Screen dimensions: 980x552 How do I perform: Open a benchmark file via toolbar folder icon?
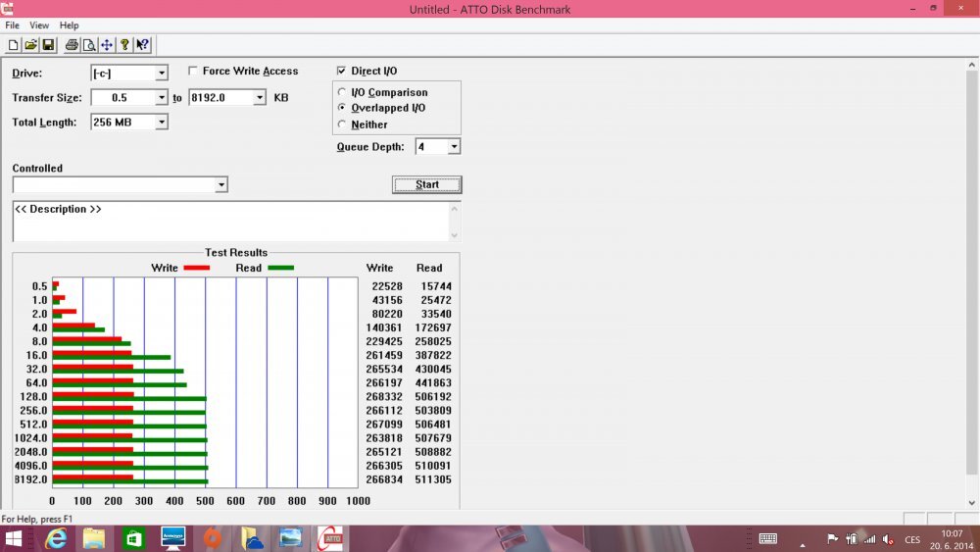(30, 45)
